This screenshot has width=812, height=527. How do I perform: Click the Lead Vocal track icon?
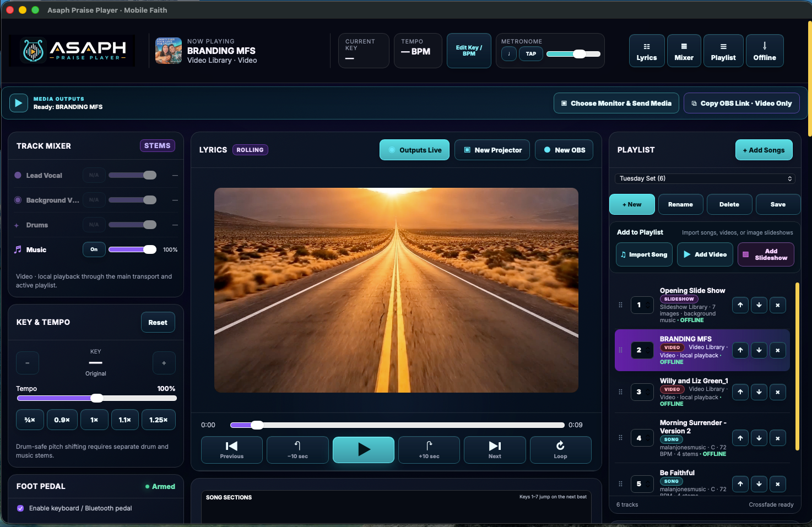tap(18, 175)
